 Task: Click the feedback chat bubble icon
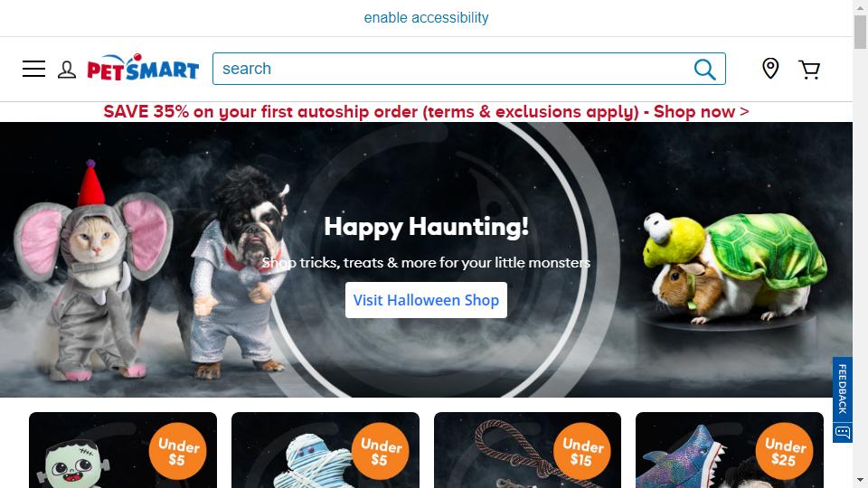tap(843, 432)
